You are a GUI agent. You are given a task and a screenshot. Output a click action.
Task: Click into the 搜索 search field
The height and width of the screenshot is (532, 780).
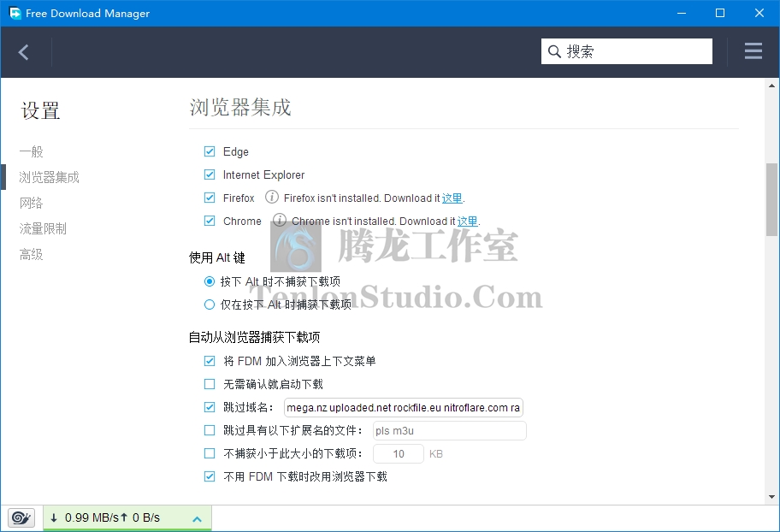pos(627,51)
